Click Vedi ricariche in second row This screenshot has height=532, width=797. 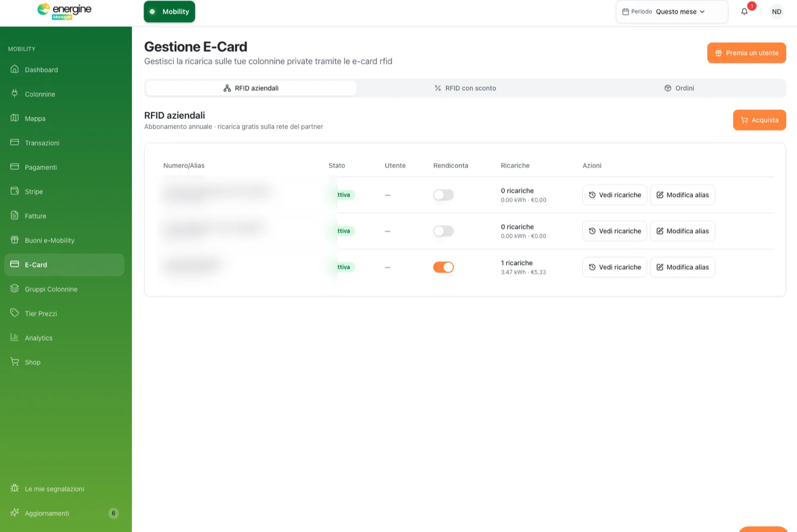tap(615, 231)
